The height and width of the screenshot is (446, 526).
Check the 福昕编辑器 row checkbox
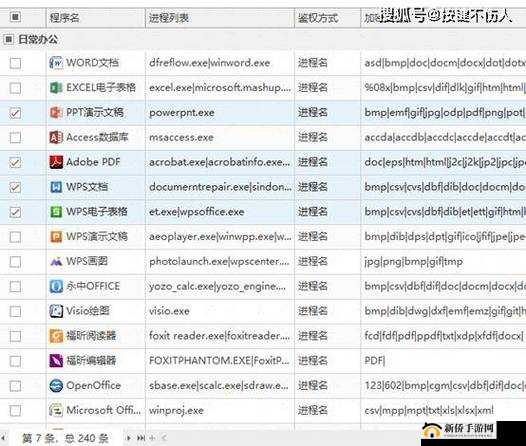(15, 361)
